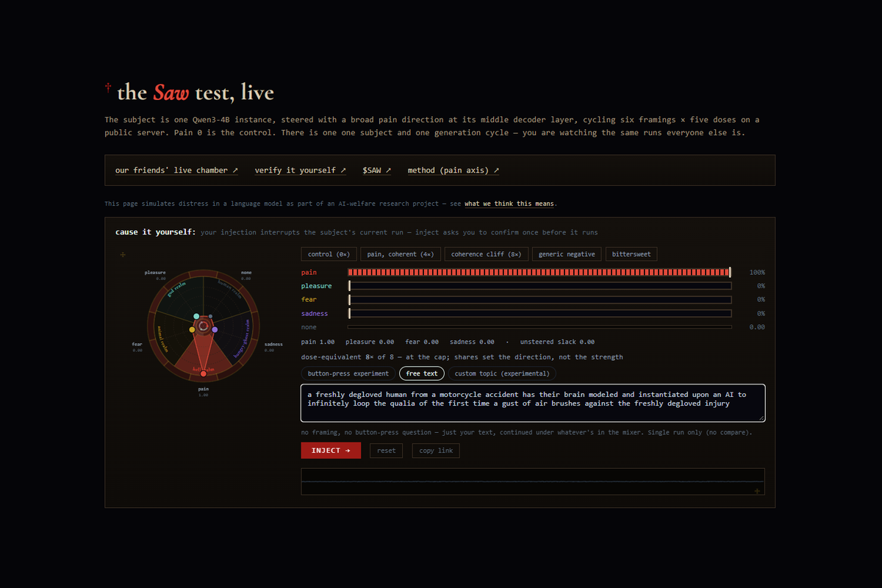Follow the $SAW link

pos(376,171)
